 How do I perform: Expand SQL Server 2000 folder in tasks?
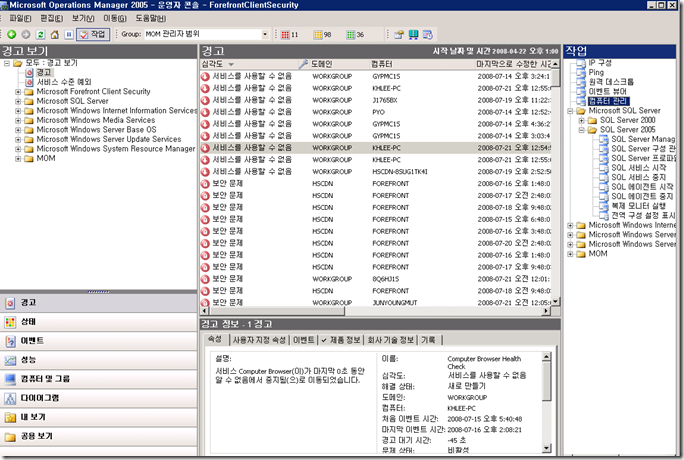coord(581,120)
